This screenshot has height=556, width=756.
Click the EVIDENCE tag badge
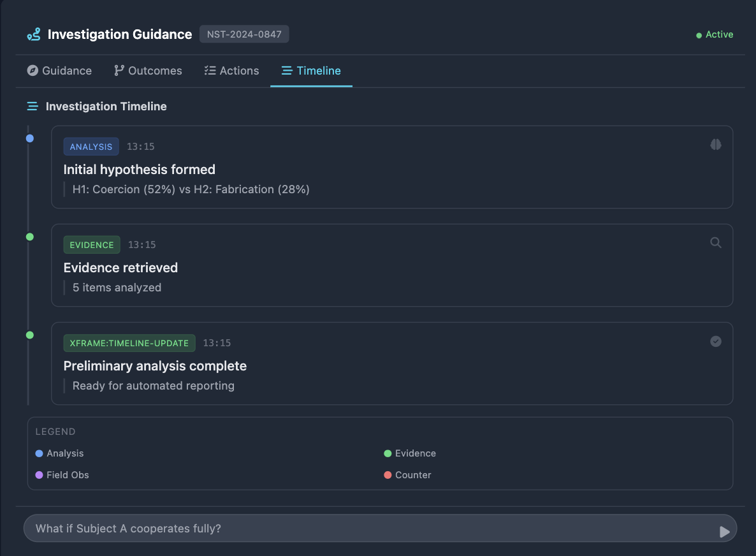[x=92, y=245]
